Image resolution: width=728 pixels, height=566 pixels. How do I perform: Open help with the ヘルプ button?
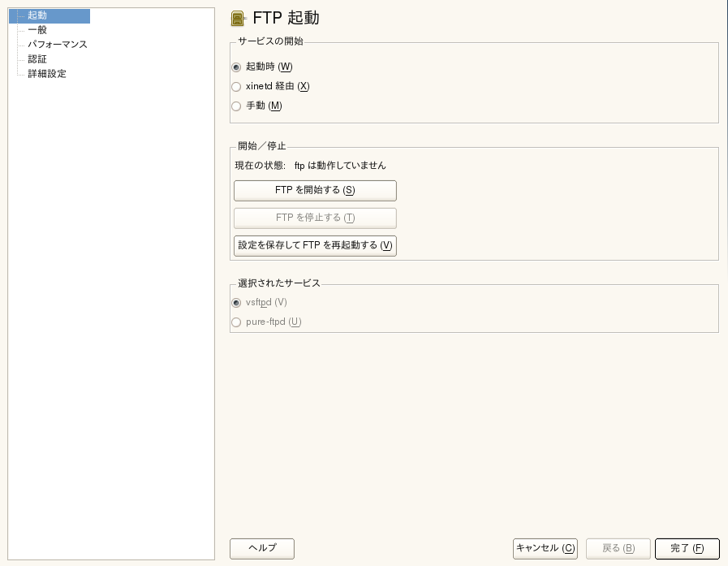(261, 548)
